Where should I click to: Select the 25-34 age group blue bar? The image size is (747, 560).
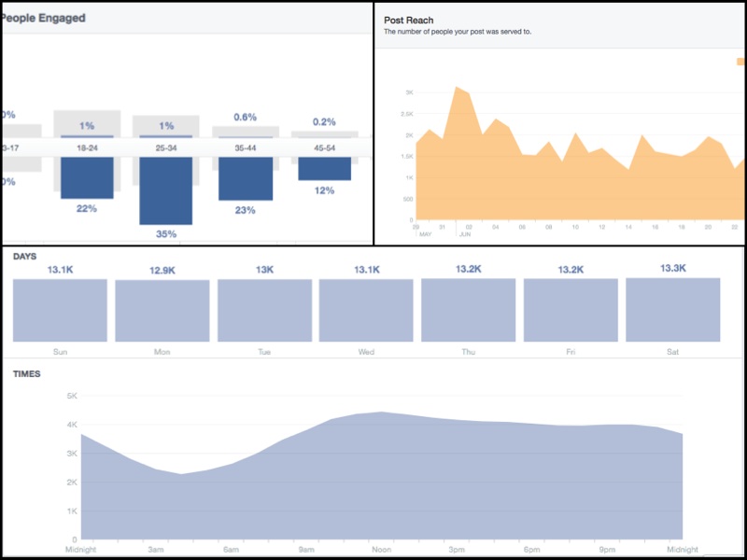[165, 190]
